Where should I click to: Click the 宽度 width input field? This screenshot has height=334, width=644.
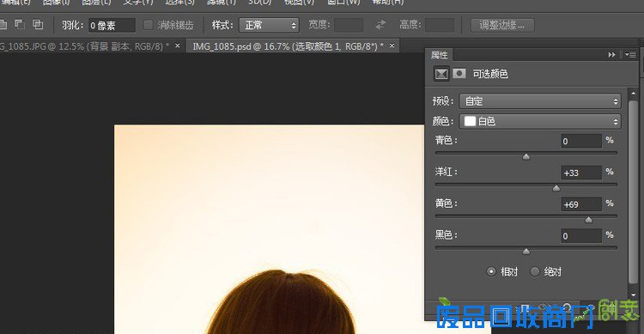(x=349, y=25)
